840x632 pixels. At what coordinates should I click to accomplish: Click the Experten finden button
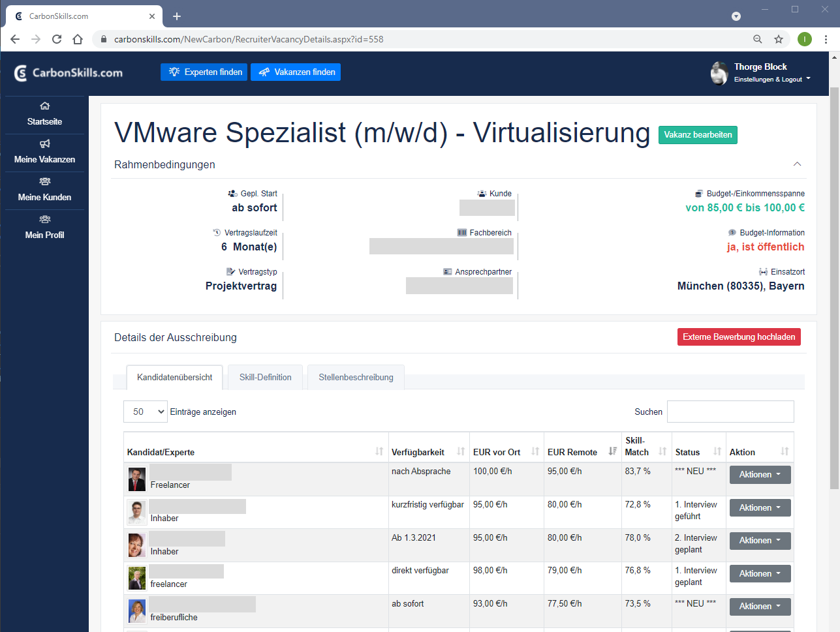point(204,72)
